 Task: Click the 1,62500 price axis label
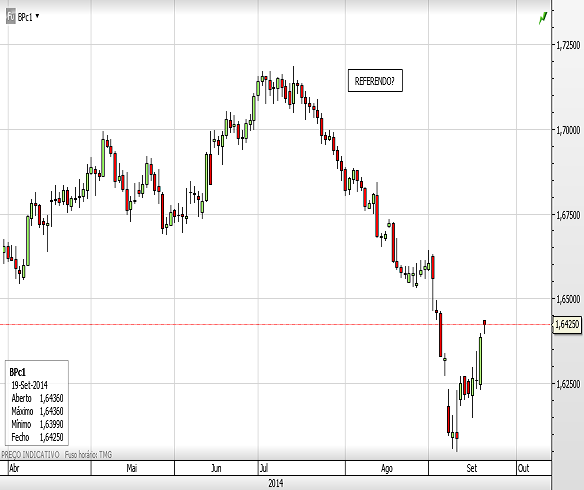pos(568,384)
